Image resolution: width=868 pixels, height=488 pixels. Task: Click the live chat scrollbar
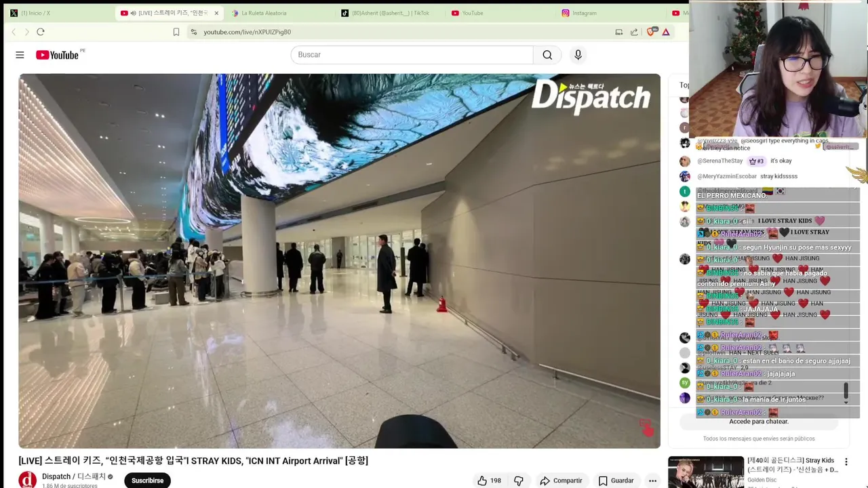[846, 391]
